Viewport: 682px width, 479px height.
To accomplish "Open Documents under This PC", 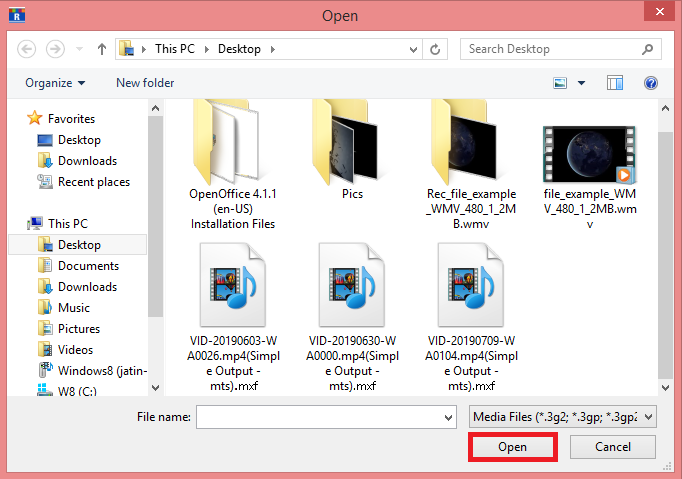I will [88, 265].
